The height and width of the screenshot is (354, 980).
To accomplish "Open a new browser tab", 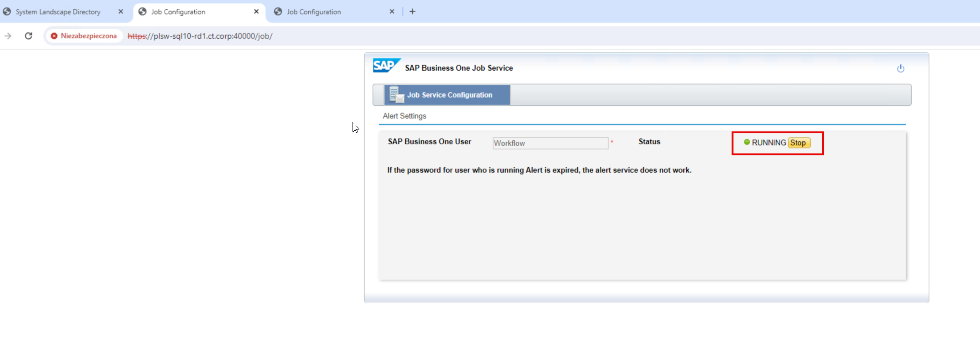I will tap(413, 11).
